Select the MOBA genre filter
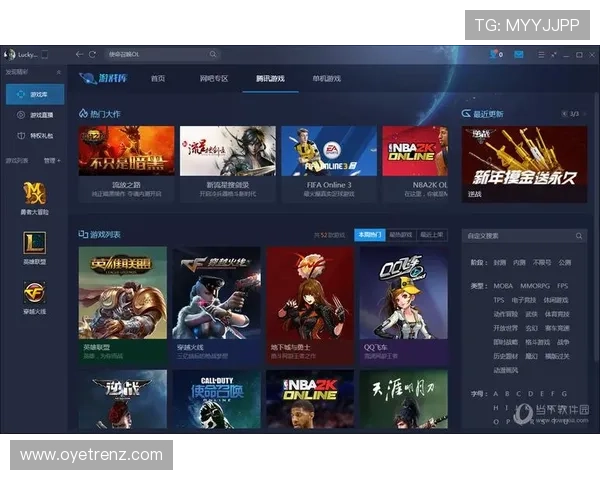 pyautogui.click(x=502, y=286)
